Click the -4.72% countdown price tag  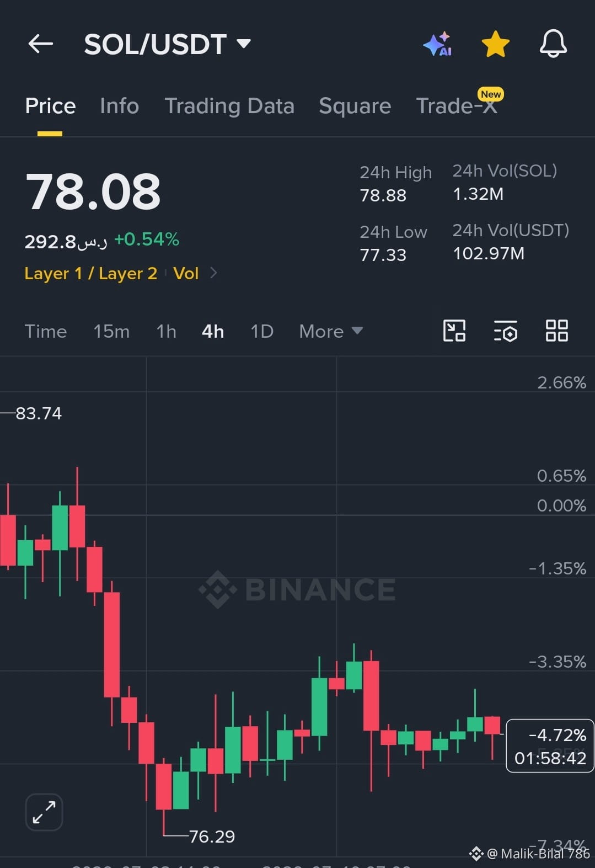[x=550, y=746]
